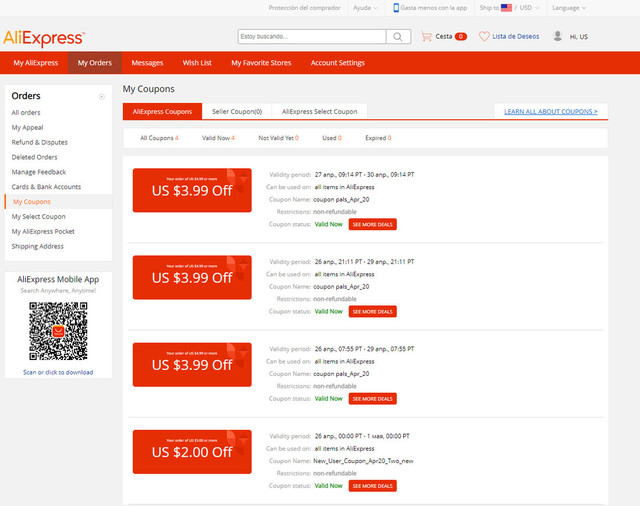Open Shipping Address in sidebar
The height and width of the screenshot is (506, 640).
(x=38, y=246)
